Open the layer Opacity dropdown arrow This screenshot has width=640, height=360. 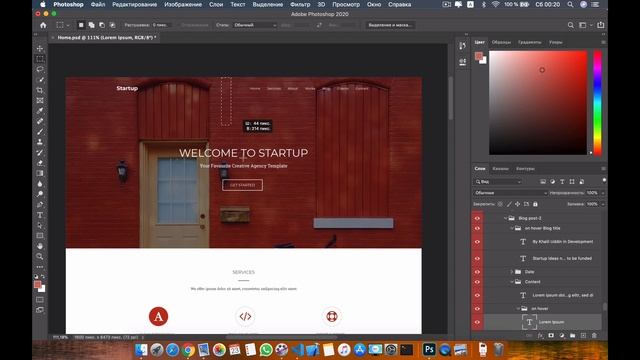click(603, 193)
